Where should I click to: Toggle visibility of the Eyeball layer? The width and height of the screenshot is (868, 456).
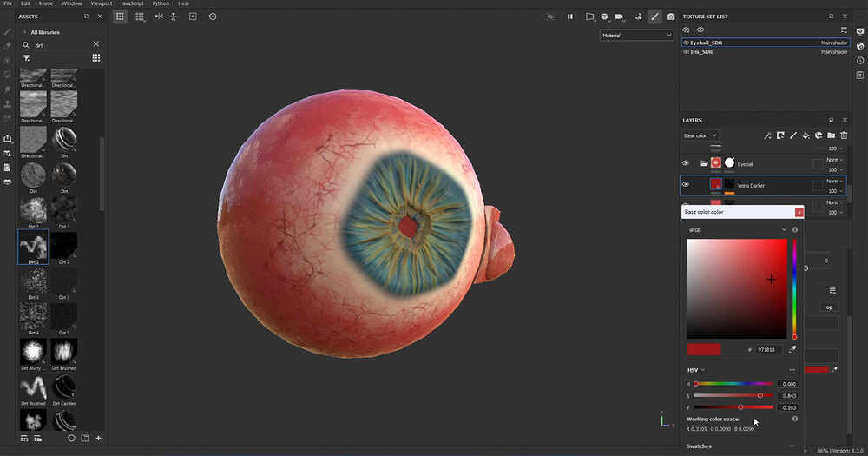pos(686,164)
